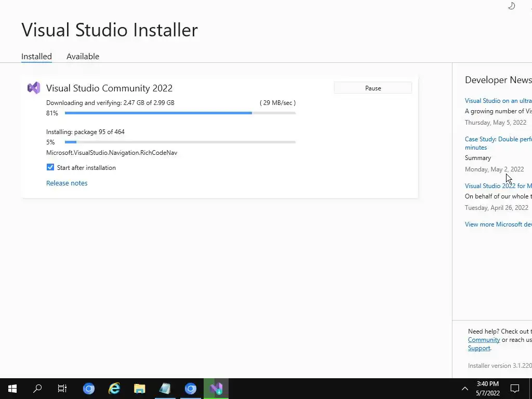Click the download speed '( 29 MB/sec )'
The width and height of the screenshot is (532, 399).
click(x=277, y=102)
